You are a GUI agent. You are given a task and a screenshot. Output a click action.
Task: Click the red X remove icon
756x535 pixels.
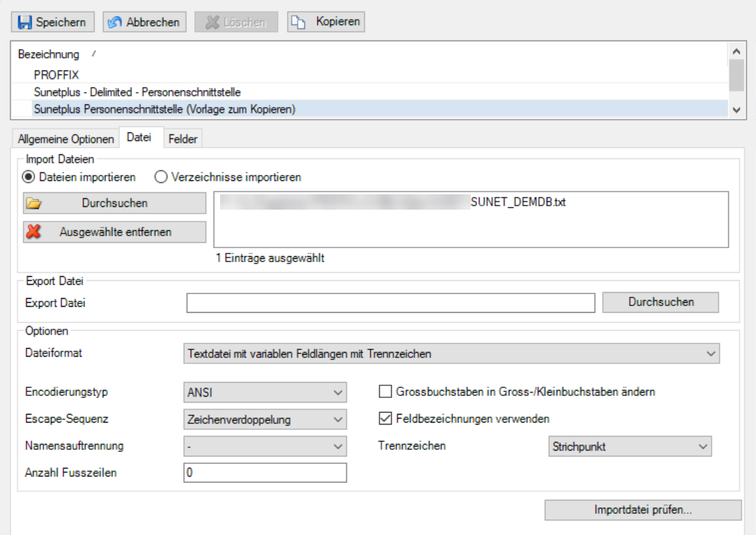pos(34,232)
